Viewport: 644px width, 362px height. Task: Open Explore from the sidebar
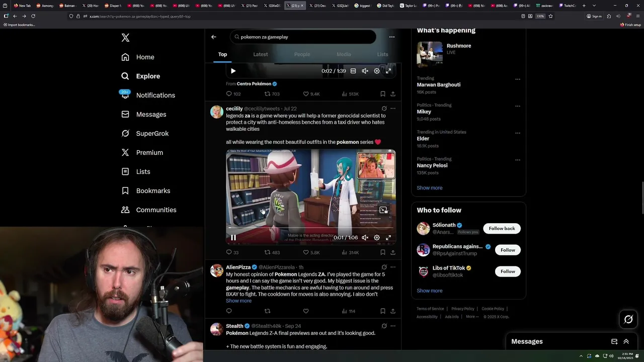pos(141,76)
